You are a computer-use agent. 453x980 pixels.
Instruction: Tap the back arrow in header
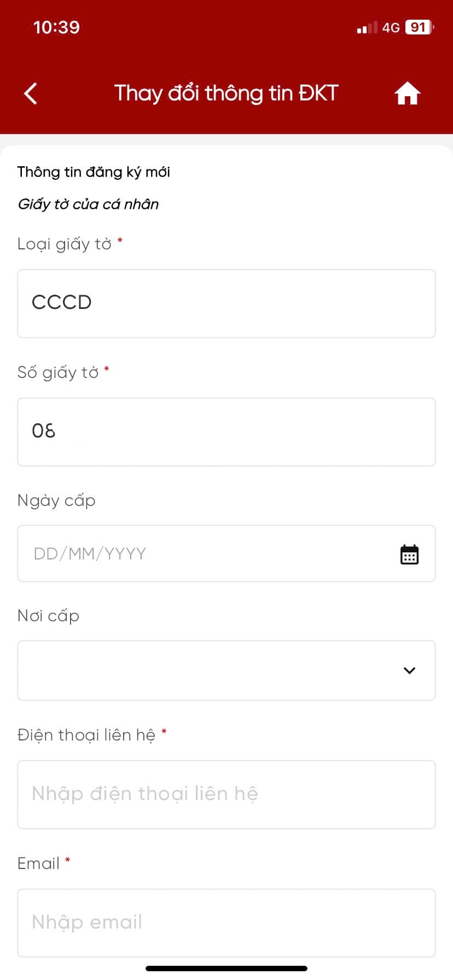pos(31,94)
